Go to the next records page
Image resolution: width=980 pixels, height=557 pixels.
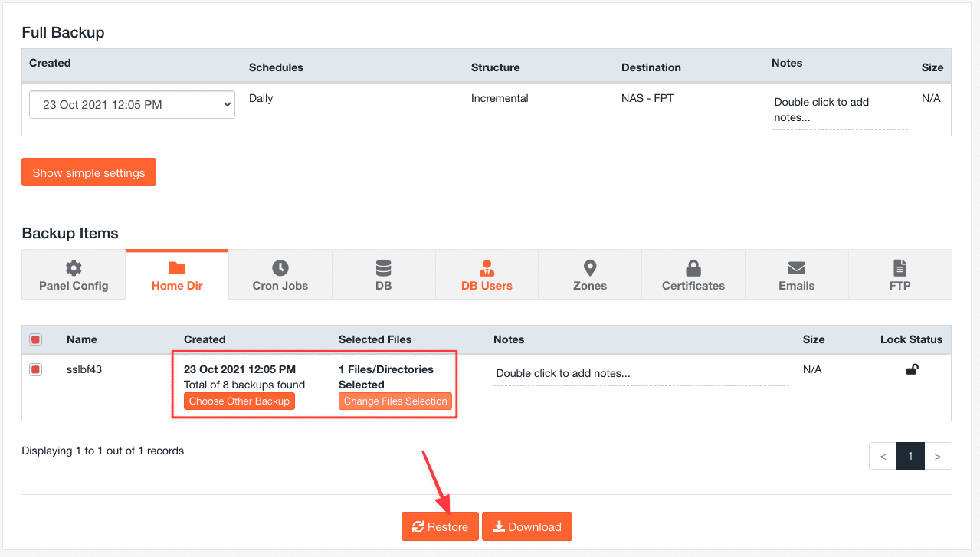(x=938, y=456)
